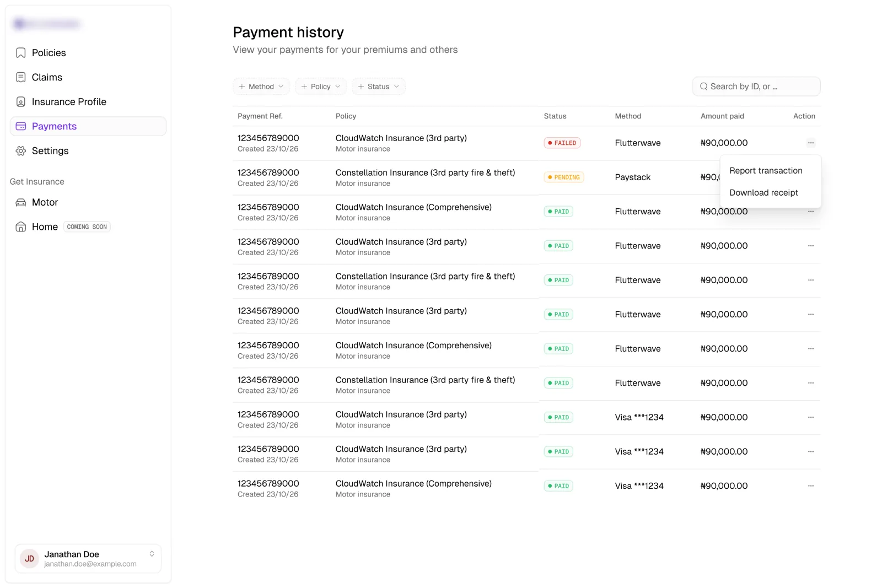Select the Payments sidebar item
882x588 pixels.
click(x=88, y=126)
